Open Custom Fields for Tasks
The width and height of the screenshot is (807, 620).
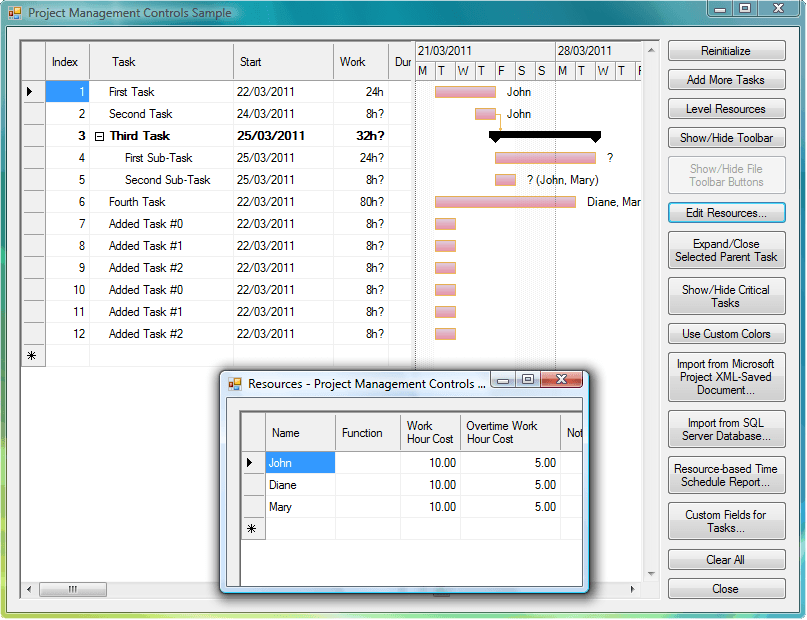tap(726, 521)
